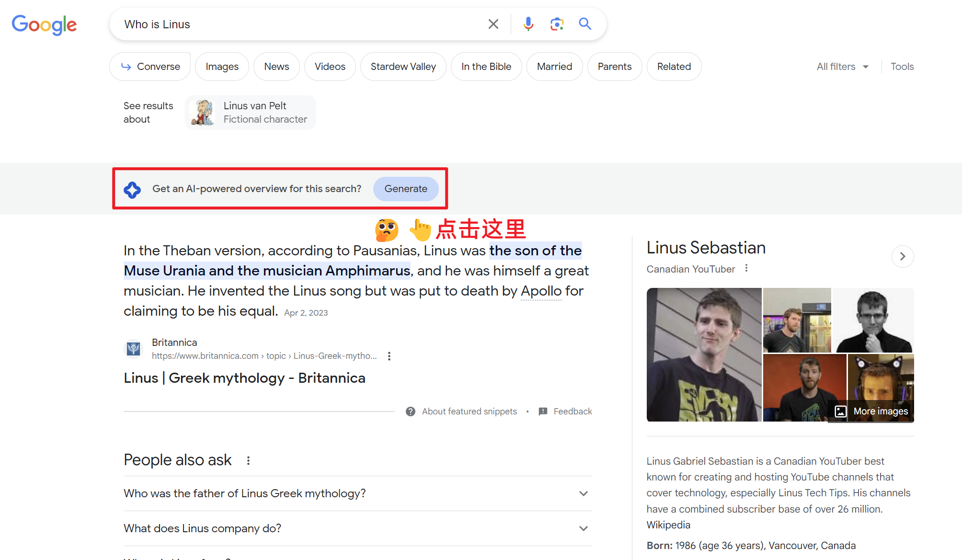Select the Stardew Valley filter chip

403,66
